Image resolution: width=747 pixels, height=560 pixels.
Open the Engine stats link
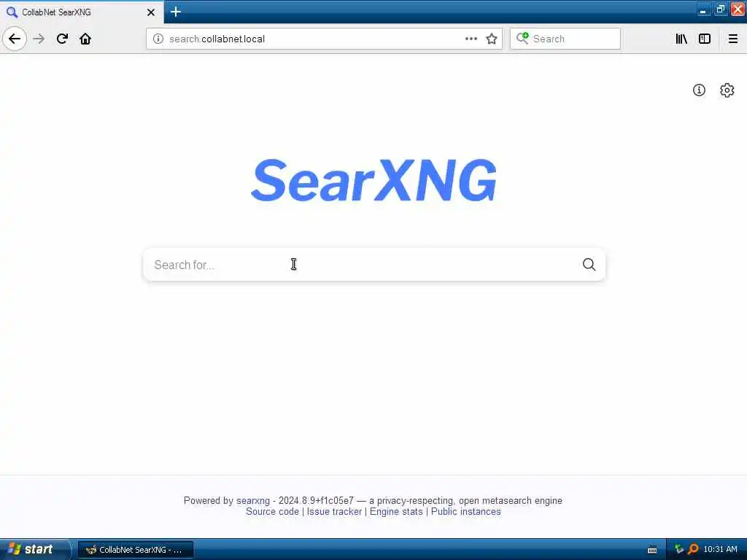pos(396,511)
